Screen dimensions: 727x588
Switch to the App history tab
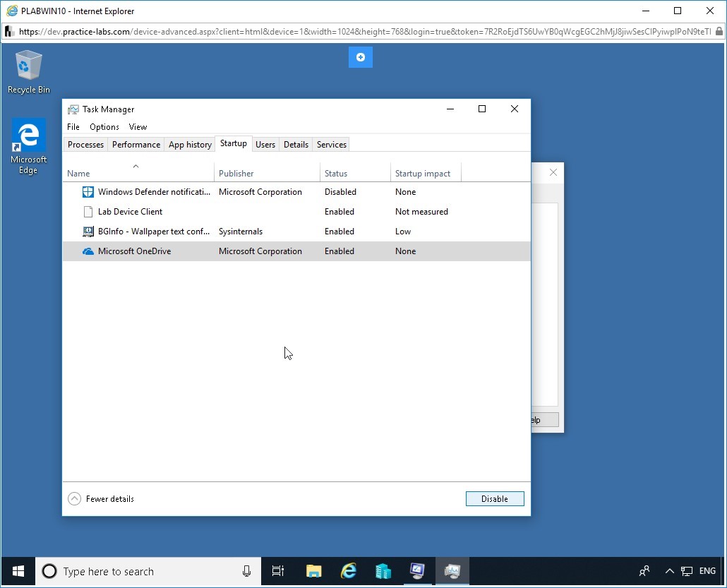point(190,145)
